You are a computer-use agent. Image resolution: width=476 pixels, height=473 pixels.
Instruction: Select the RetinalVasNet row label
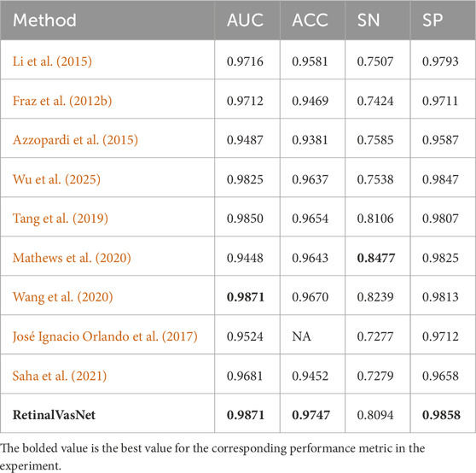(x=54, y=415)
